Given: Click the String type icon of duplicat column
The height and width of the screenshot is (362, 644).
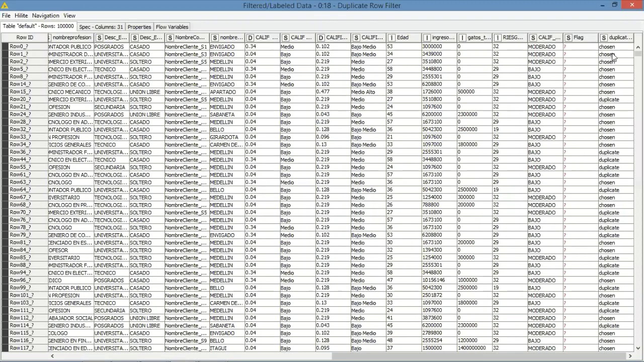Looking at the screenshot, I should (603, 38).
